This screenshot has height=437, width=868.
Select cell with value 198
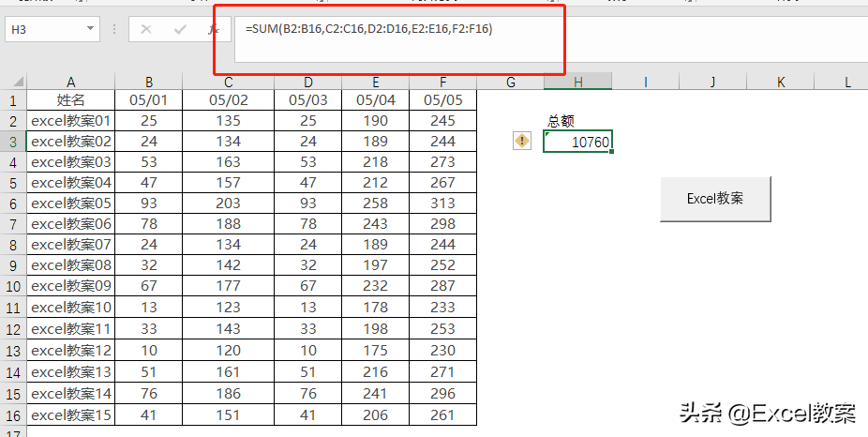[x=375, y=329]
